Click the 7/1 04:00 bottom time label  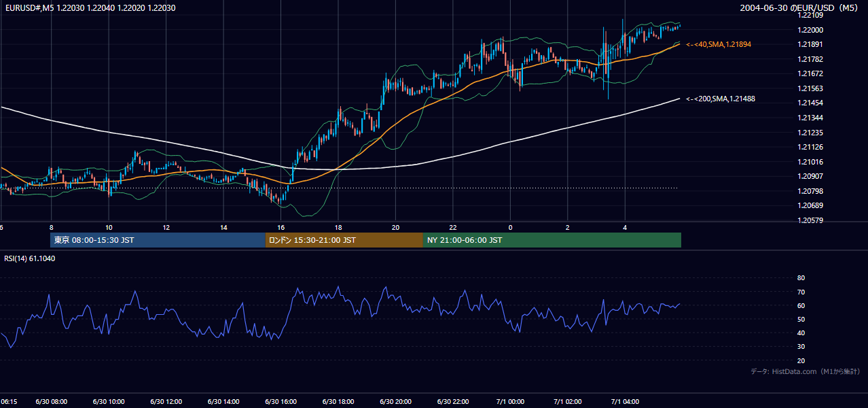click(626, 402)
